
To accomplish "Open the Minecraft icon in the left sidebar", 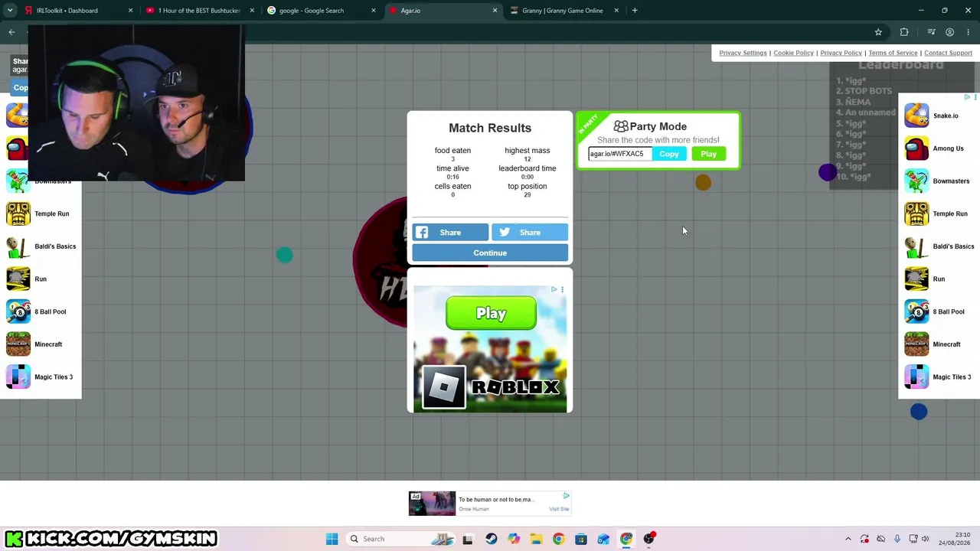I will [x=18, y=344].
